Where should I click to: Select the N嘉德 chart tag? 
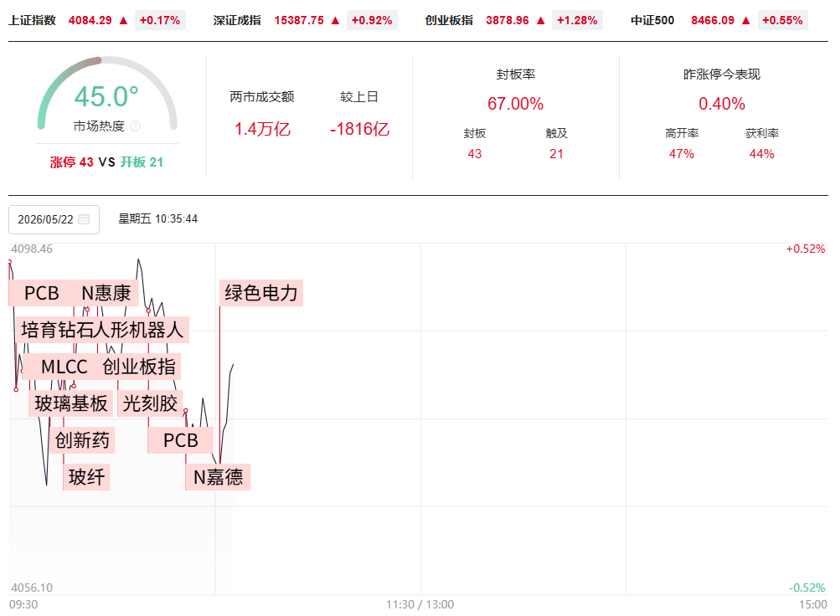(218, 477)
